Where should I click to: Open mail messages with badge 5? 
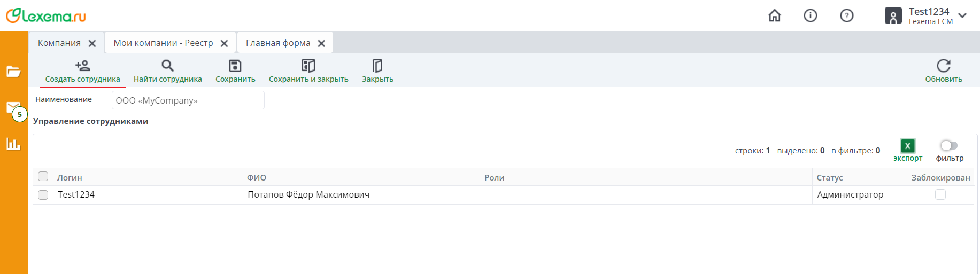pos(14,108)
